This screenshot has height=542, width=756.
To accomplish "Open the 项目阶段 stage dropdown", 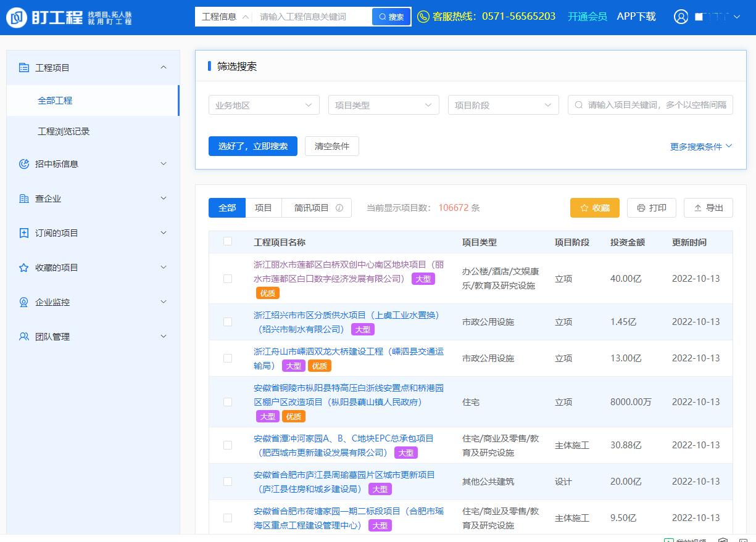I will [503, 105].
